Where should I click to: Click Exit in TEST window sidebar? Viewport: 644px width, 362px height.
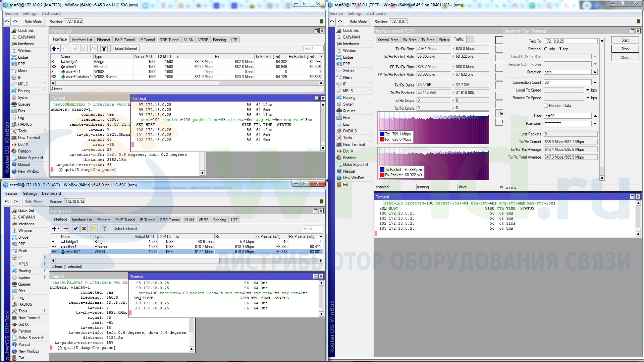coord(346,185)
